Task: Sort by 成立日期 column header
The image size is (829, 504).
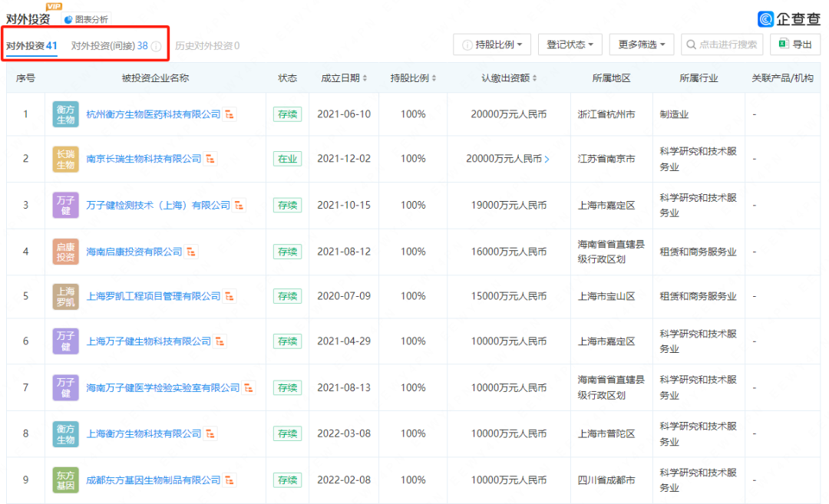Action: pos(344,78)
